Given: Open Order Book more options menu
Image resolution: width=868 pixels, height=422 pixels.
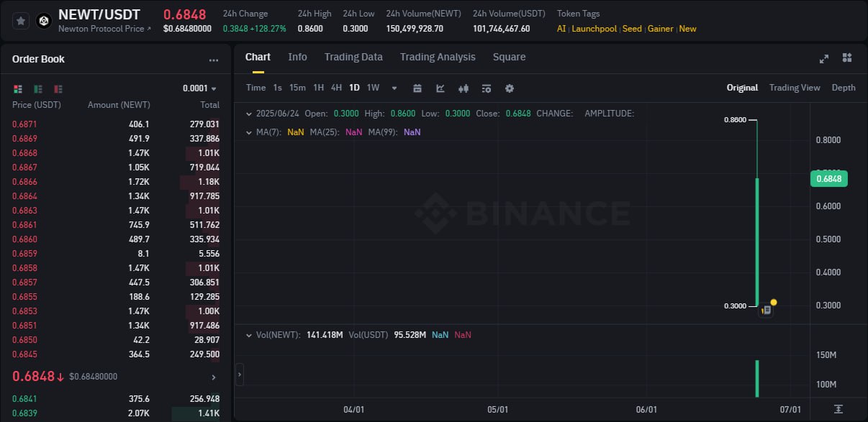Looking at the screenshot, I should click(x=214, y=60).
